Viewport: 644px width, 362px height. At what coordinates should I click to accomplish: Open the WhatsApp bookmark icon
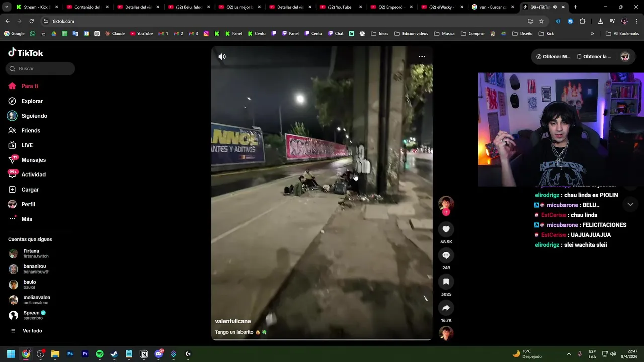(33, 34)
